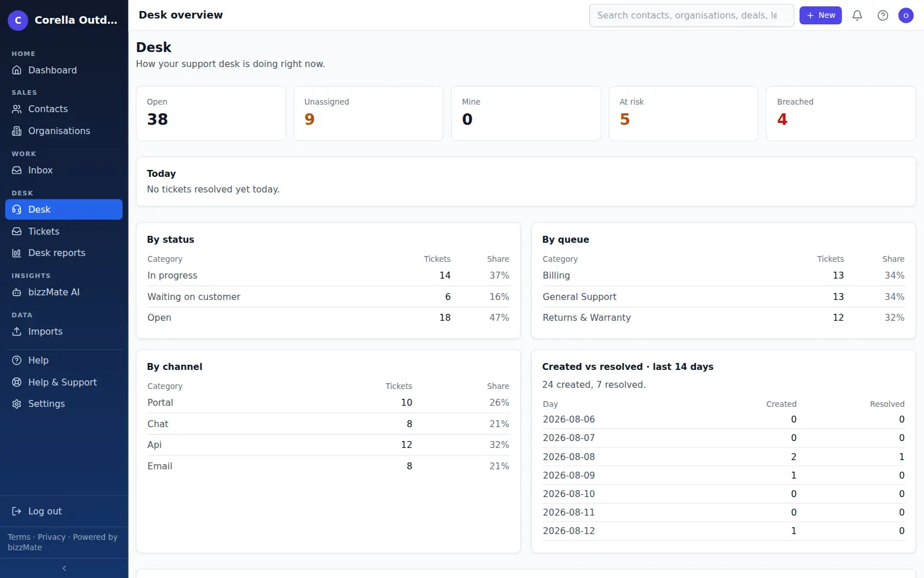Navigate to Organisations
This screenshot has width=924, height=578.
point(64,131)
